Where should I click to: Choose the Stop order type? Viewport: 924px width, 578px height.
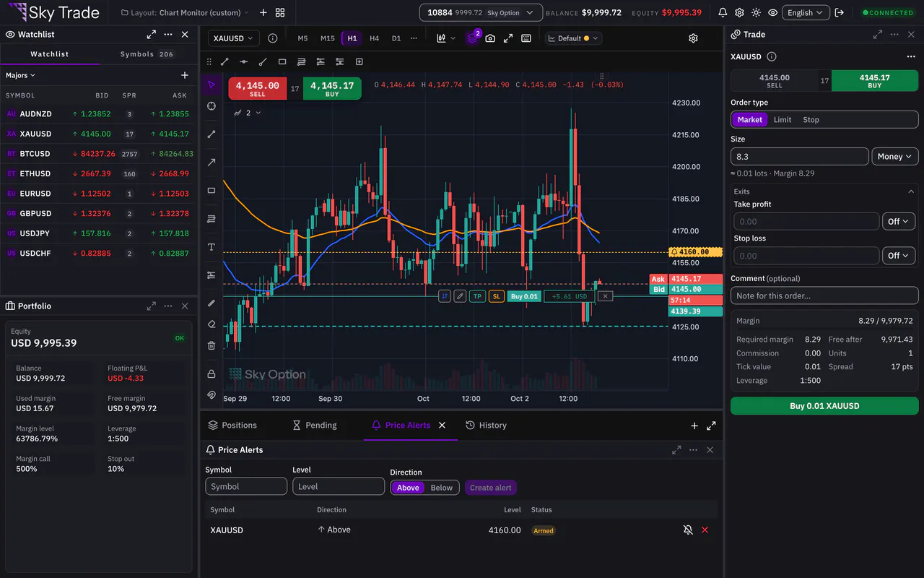coord(811,120)
